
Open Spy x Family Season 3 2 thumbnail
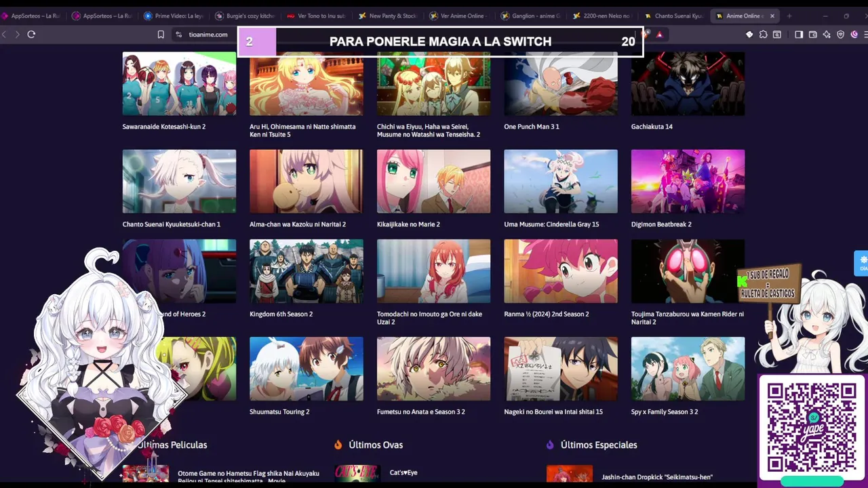[688, 369]
